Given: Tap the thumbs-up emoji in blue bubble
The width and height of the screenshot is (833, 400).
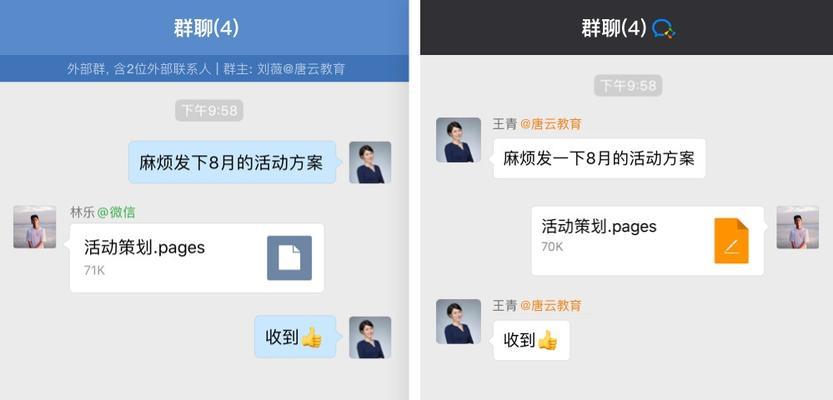Looking at the screenshot, I should pyautogui.click(x=311, y=337).
